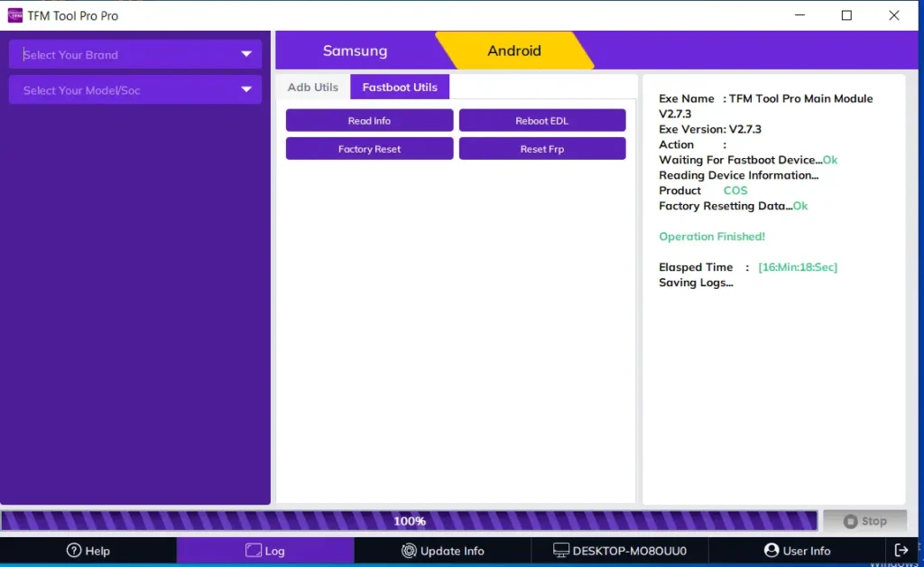This screenshot has width=924, height=567.
Task: Click the DESKTOP-MO8OUU0 computer name
Action: tap(629, 551)
